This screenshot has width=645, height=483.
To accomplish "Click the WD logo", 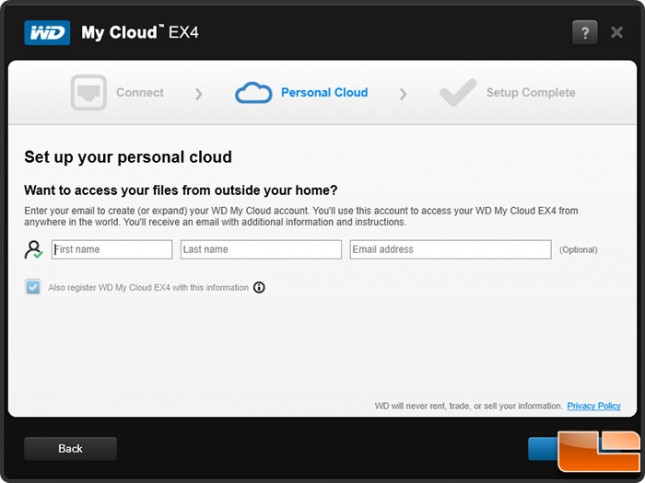I will point(47,33).
